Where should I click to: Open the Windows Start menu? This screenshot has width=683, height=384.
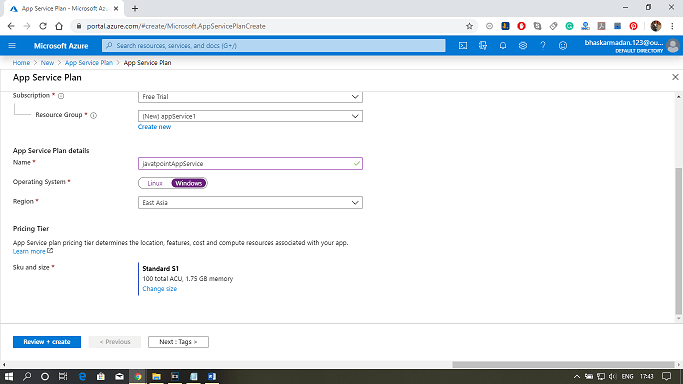click(8, 377)
